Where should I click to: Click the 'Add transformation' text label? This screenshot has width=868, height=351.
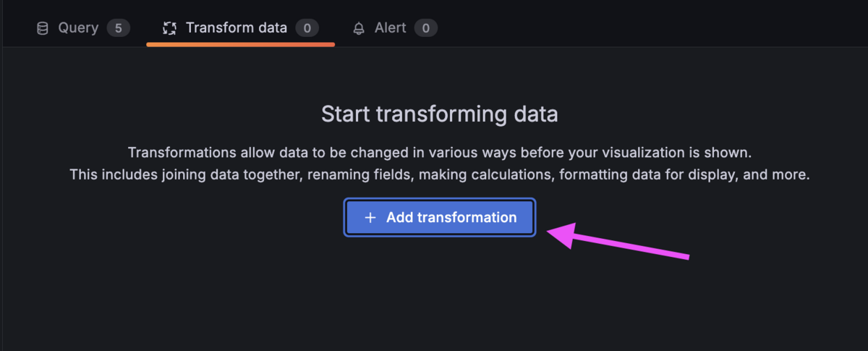coord(451,217)
